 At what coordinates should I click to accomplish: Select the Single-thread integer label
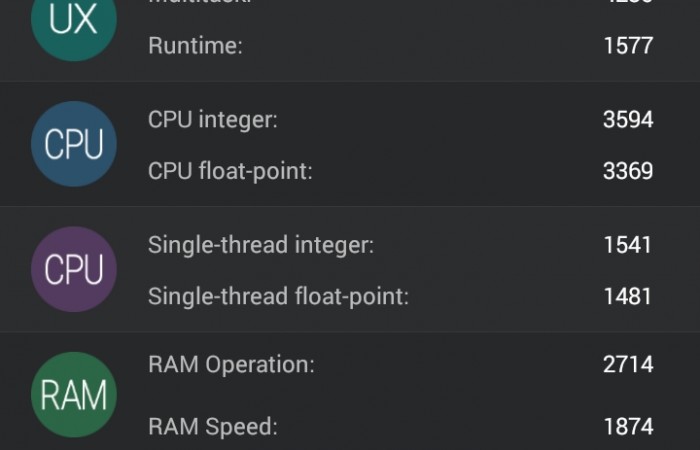point(261,245)
